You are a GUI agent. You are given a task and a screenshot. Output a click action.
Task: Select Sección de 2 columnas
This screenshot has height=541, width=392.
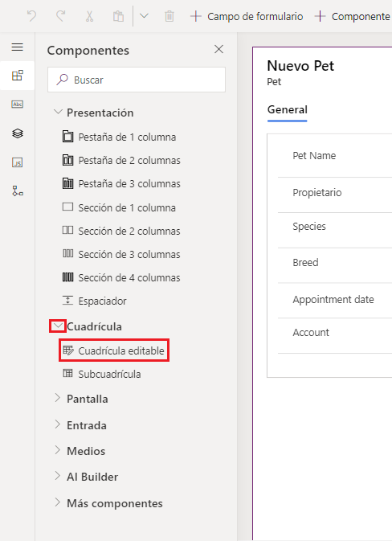[121, 231]
